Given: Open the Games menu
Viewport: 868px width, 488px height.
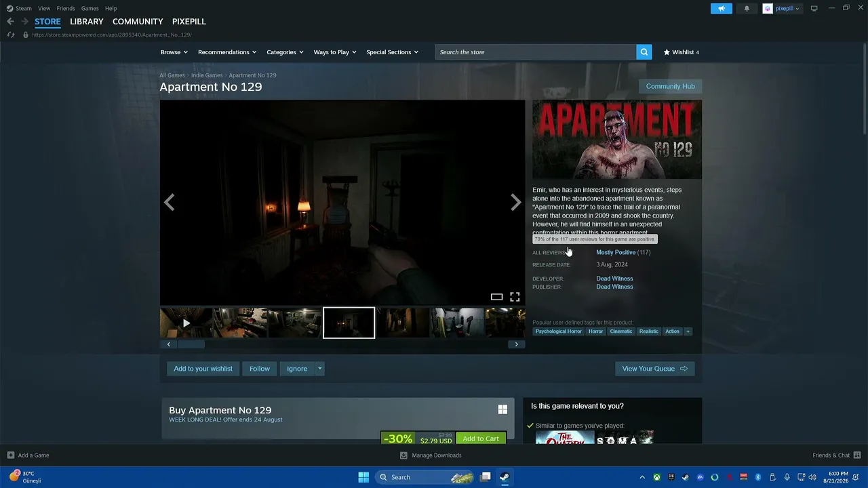Looking at the screenshot, I should click(90, 8).
